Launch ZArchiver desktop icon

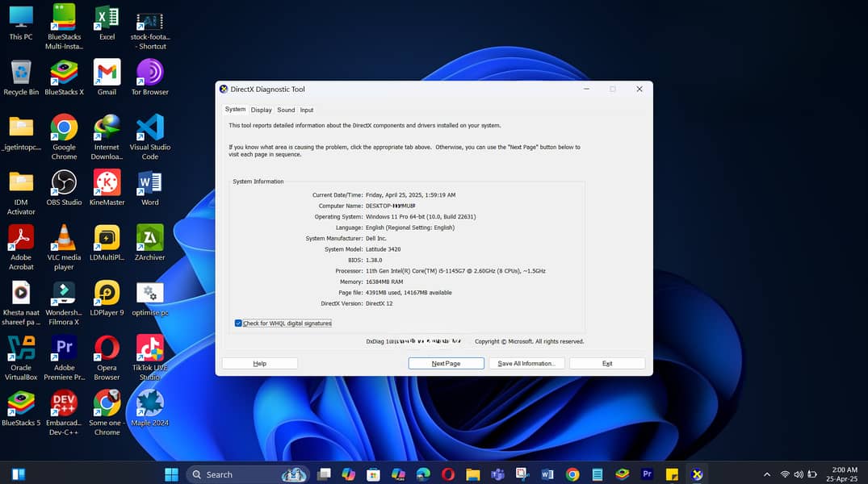point(149,243)
